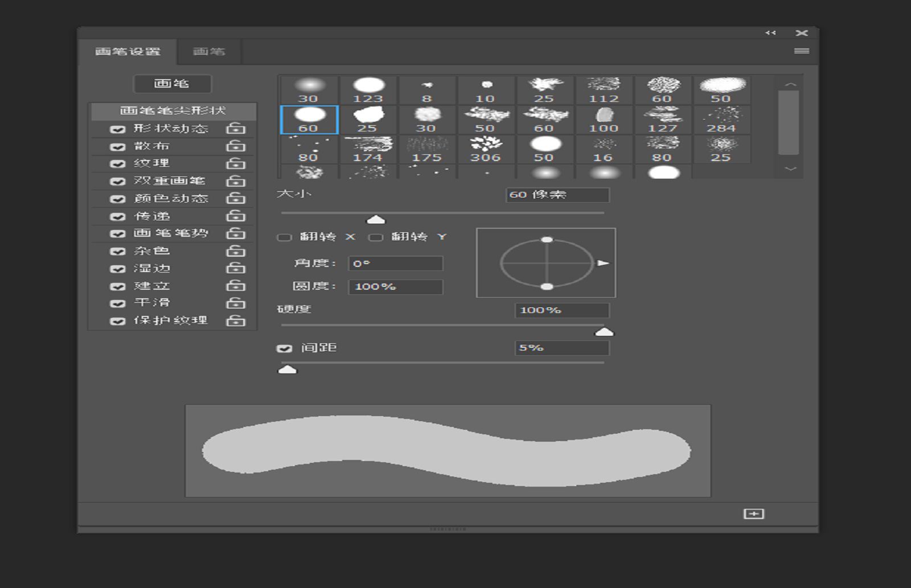This screenshot has width=911, height=588.
Task: Click the 圆度 roundness input field
Action: click(396, 286)
